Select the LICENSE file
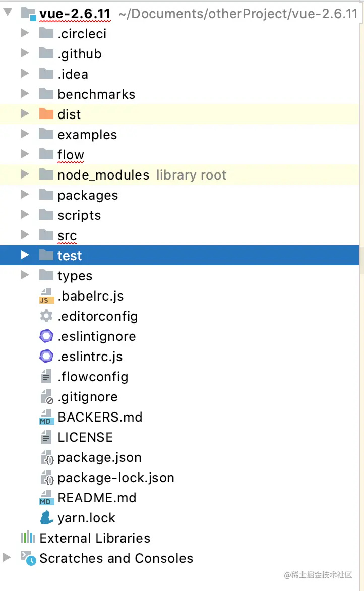364x591 pixels. point(85,437)
